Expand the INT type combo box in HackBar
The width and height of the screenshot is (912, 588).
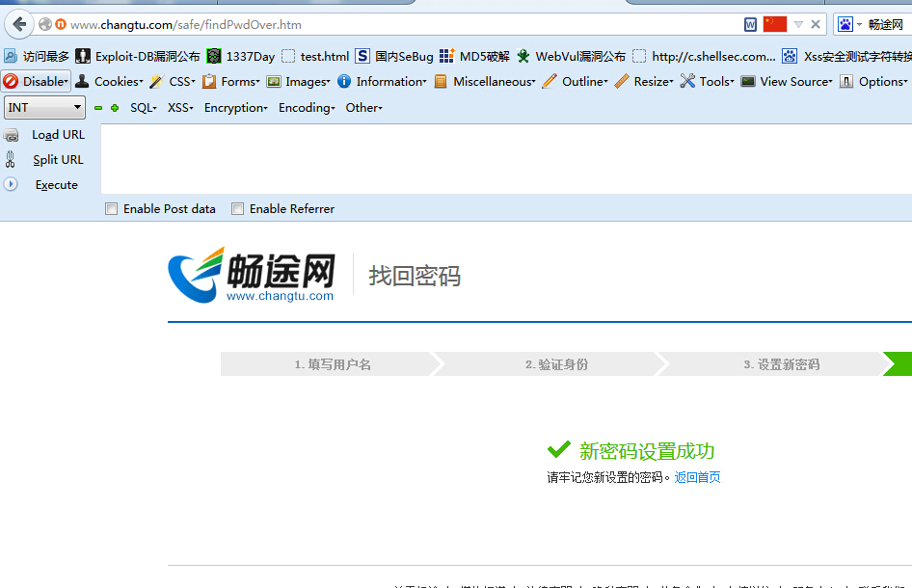pos(44,108)
